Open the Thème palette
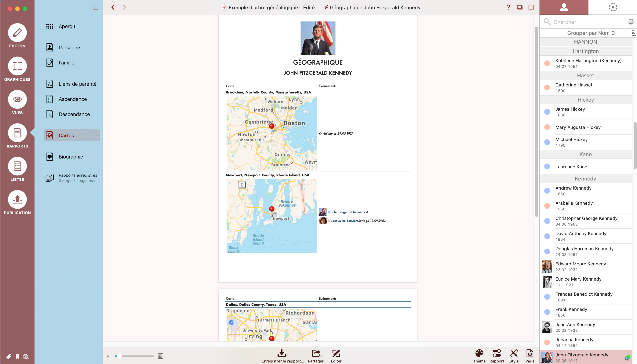This screenshot has width=637, height=364. pos(479,356)
